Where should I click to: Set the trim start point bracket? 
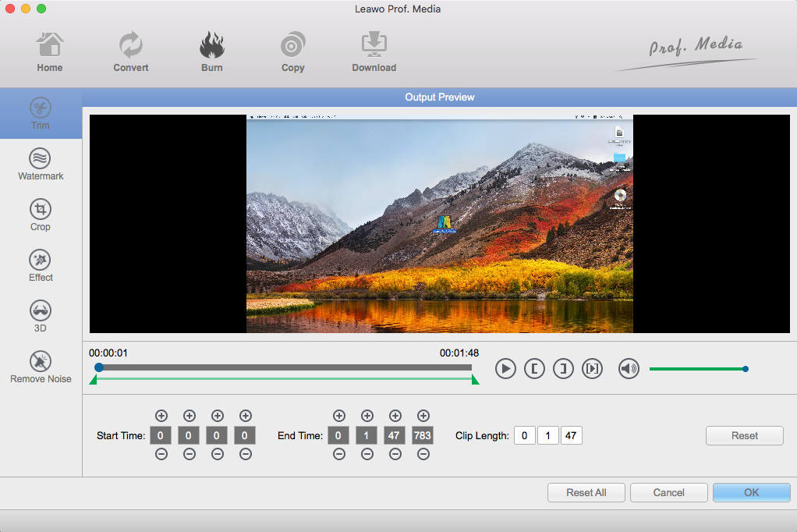coord(534,369)
